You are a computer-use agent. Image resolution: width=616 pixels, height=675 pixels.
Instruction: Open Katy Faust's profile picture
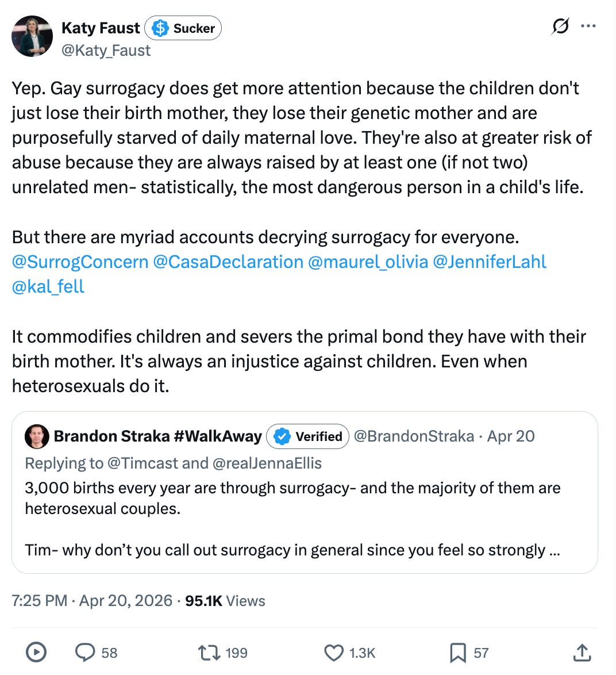click(32, 36)
